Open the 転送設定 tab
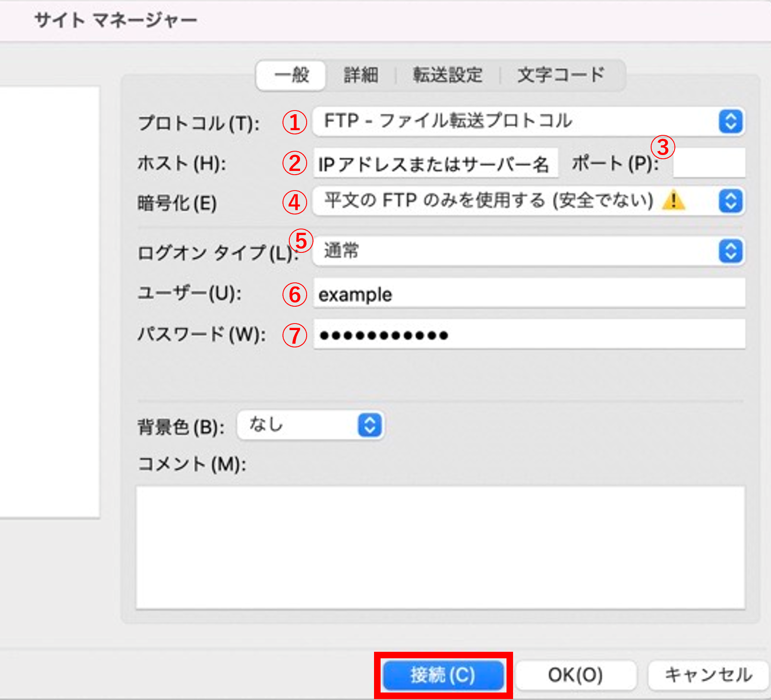The height and width of the screenshot is (700, 771). [x=448, y=75]
